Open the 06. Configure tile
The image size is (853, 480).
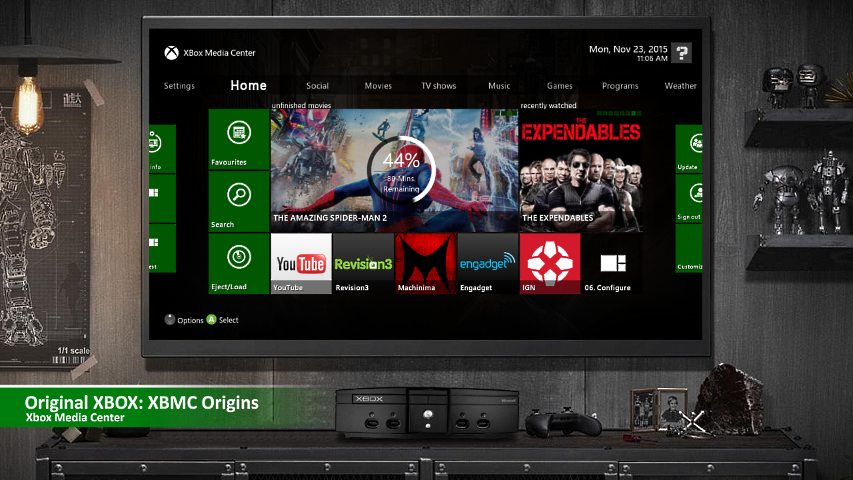(x=612, y=264)
